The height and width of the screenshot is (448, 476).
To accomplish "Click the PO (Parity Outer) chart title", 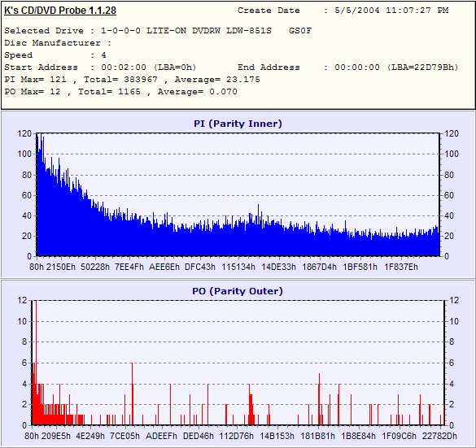I will pos(238,291).
